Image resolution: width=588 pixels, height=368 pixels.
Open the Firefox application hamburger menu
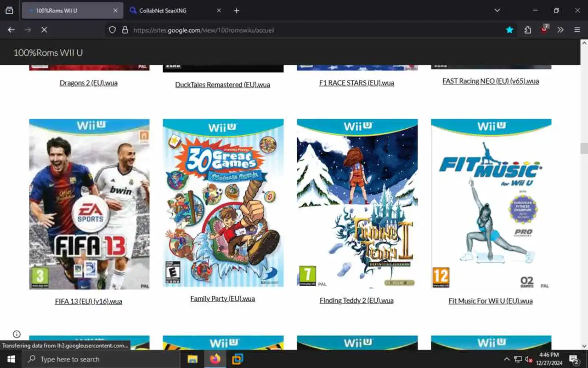[577, 30]
